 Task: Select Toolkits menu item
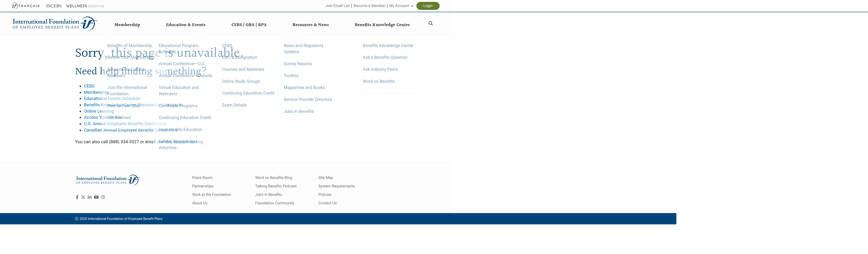pyautogui.click(x=291, y=76)
